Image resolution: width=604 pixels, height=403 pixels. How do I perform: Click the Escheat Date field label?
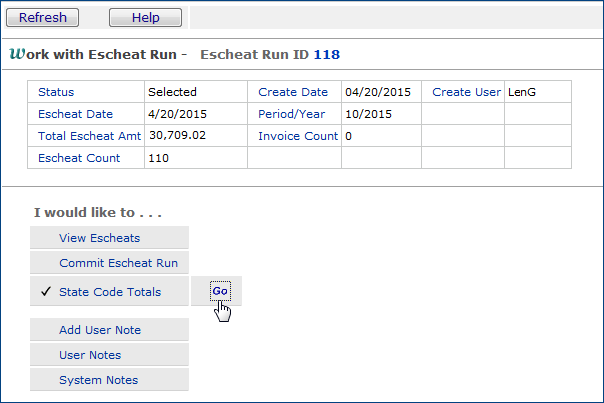(x=75, y=114)
